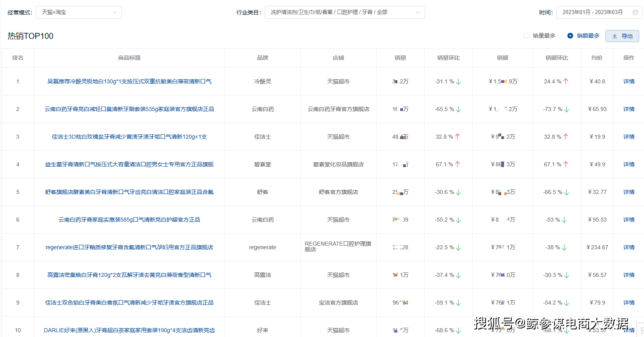
Task: Click the green down arrow beside -66.5 %
Action: [567, 192]
